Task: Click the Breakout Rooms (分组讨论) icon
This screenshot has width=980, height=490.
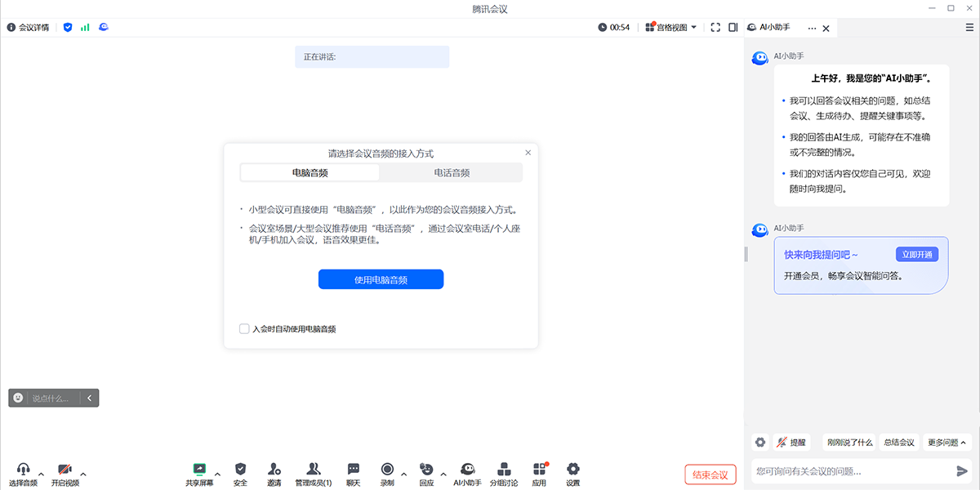Action: 504,470
